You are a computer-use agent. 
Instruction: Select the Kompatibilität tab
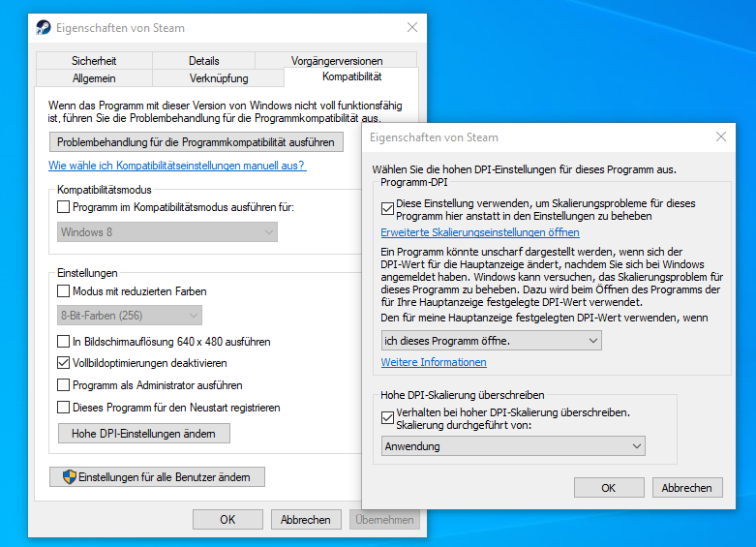[351, 76]
